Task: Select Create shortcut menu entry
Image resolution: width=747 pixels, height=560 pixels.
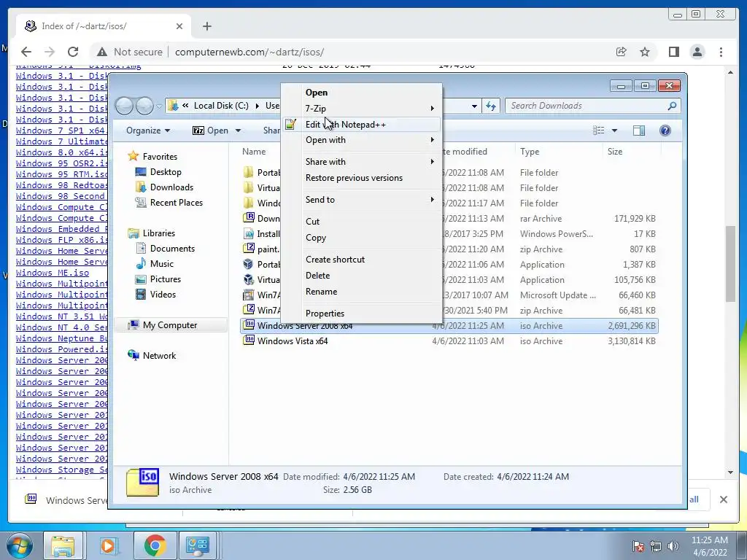Action: click(361, 260)
